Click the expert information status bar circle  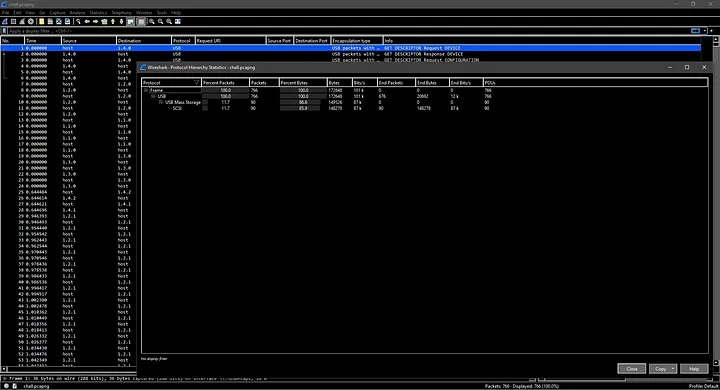[x=6, y=386]
